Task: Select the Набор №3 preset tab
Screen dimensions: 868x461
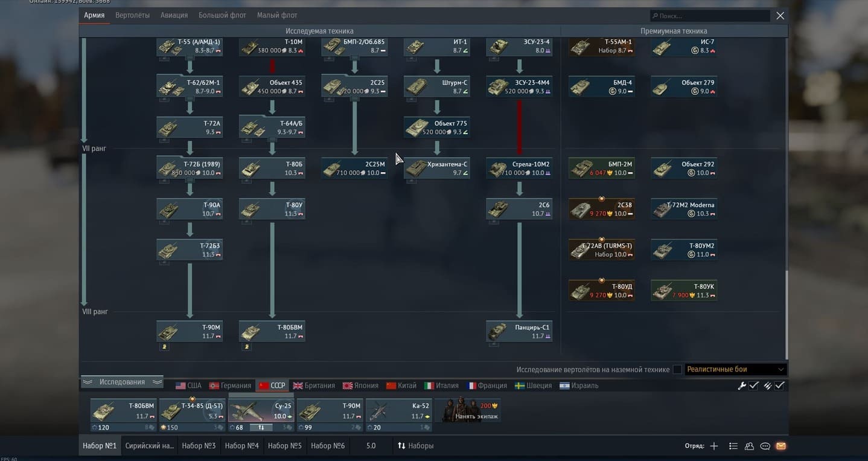Action: pos(199,446)
